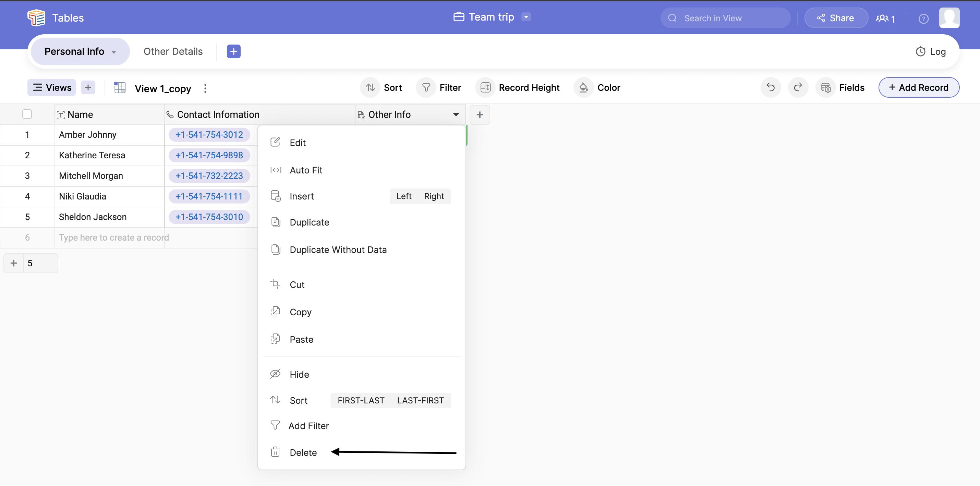Click the Search in View field
The image size is (980, 486).
coord(730,18)
